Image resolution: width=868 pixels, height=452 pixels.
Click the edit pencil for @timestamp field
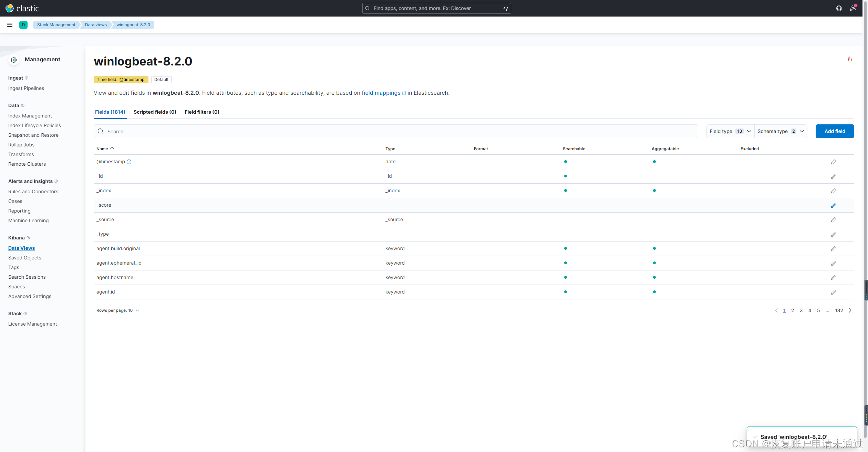click(x=833, y=162)
